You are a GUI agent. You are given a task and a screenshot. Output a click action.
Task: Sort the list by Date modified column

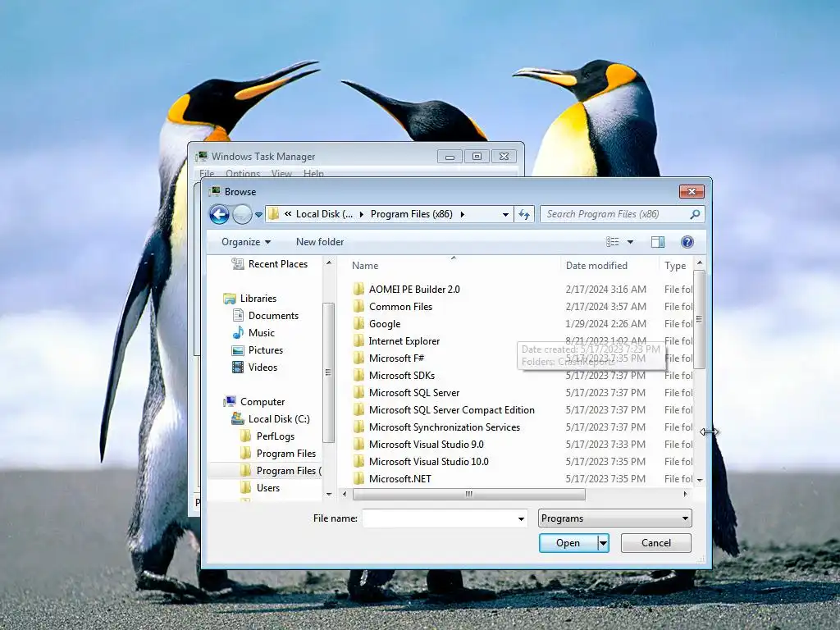(x=596, y=266)
